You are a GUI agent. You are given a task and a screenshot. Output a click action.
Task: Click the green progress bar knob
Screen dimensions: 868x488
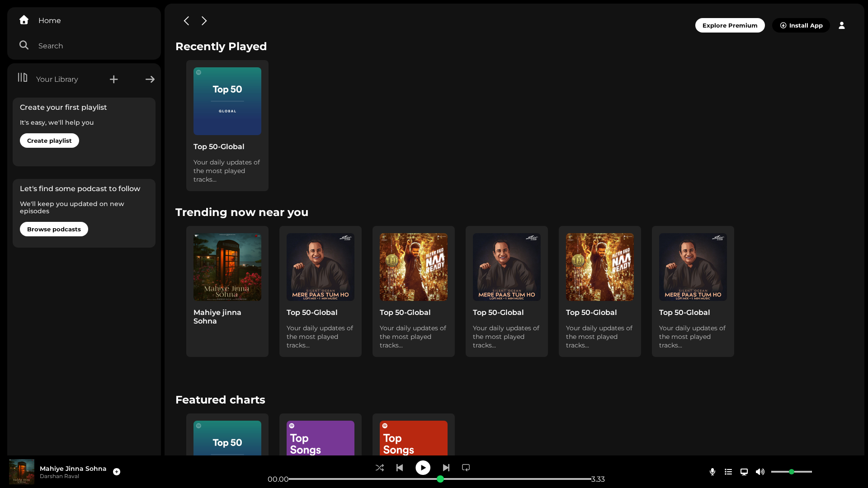pyautogui.click(x=440, y=479)
